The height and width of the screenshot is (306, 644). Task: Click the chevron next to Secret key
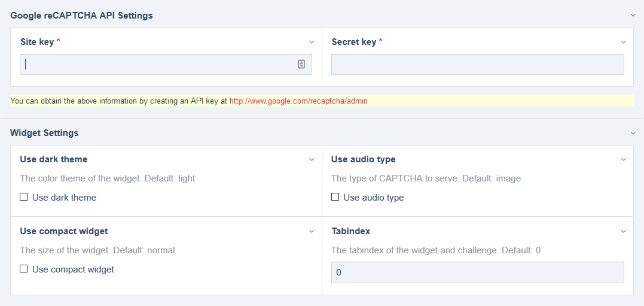point(623,42)
